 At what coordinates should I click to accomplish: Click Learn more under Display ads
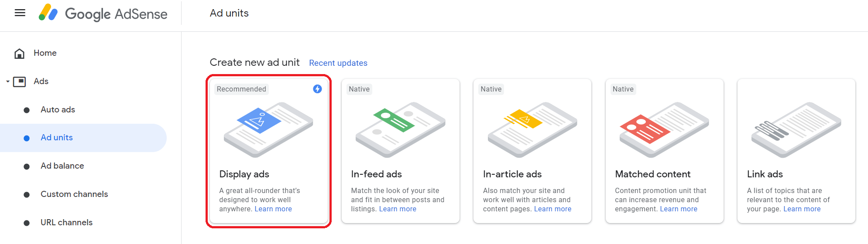coord(273,209)
